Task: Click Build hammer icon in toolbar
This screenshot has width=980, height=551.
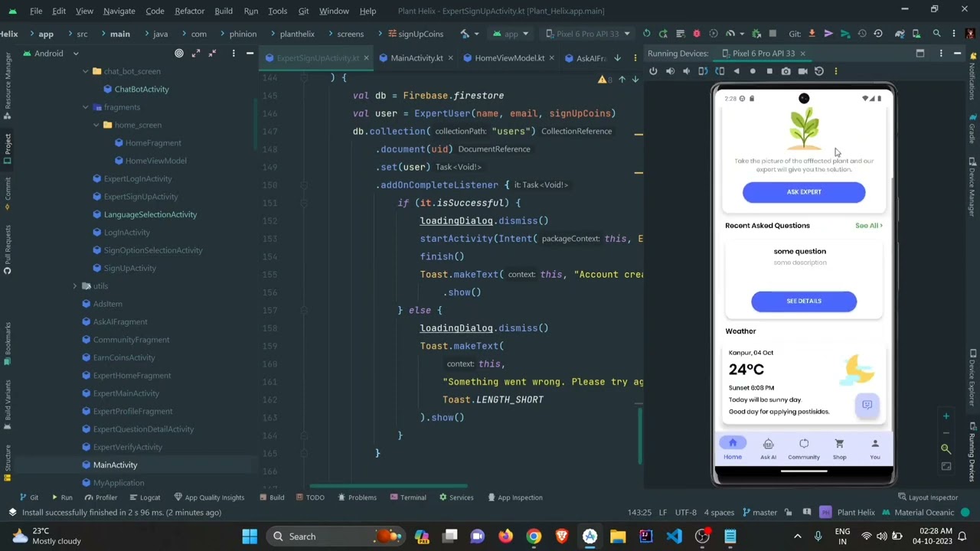Action: (x=465, y=34)
